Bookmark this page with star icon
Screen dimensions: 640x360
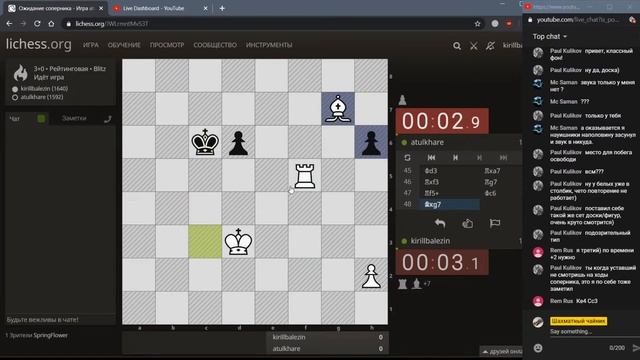pyautogui.click(x=478, y=24)
